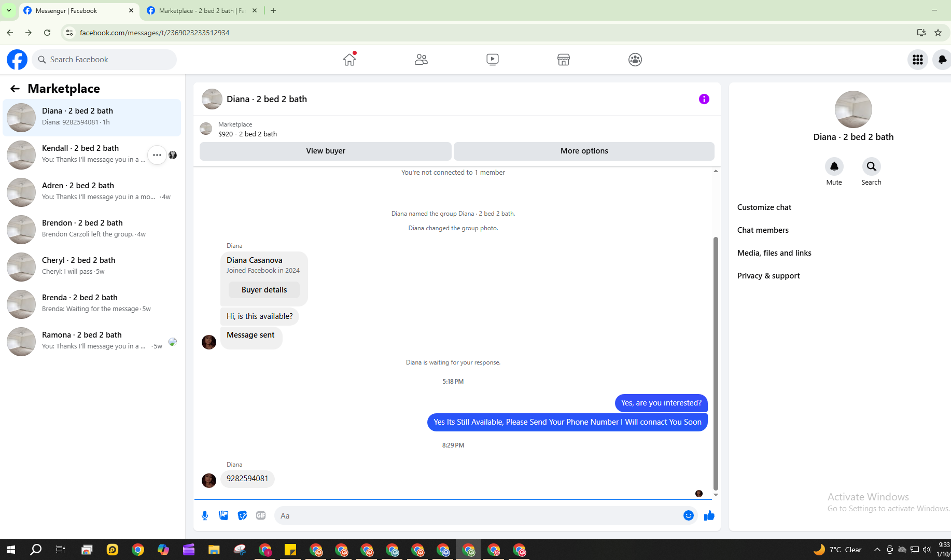Image resolution: width=951 pixels, height=560 pixels.
Task: Go back from Marketplace inbox
Action: (15, 89)
